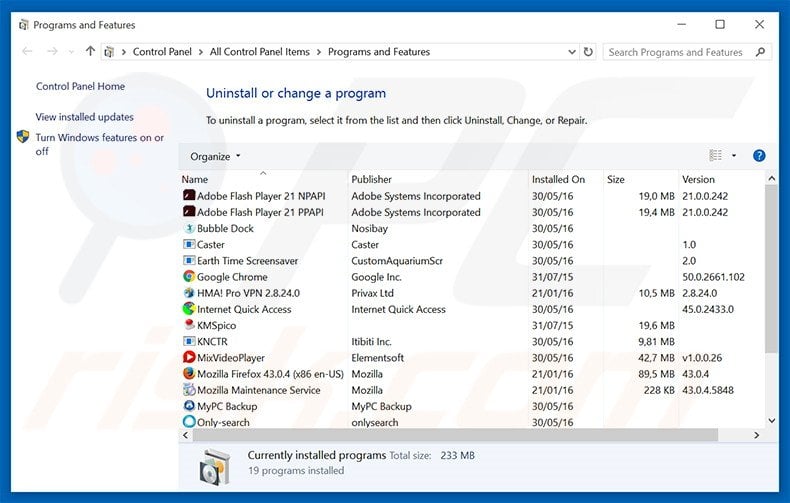Screen dimensions: 790x503
Task: Click the Up arrow navigation button
Action: pos(91,52)
